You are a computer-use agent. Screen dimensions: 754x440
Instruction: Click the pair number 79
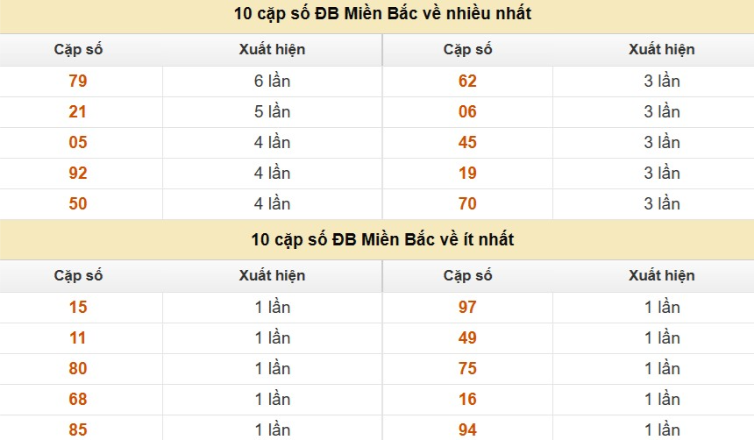pos(78,82)
